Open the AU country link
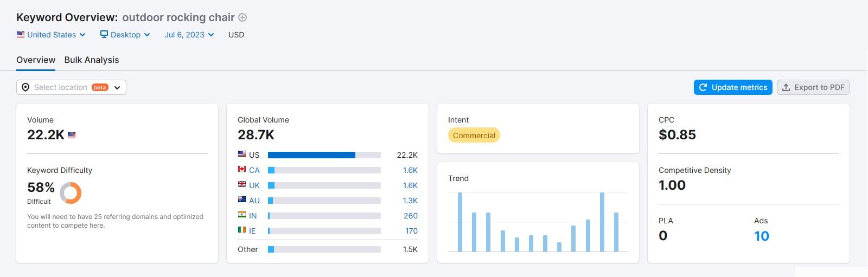Viewport: 868px width, 277px height. point(254,201)
